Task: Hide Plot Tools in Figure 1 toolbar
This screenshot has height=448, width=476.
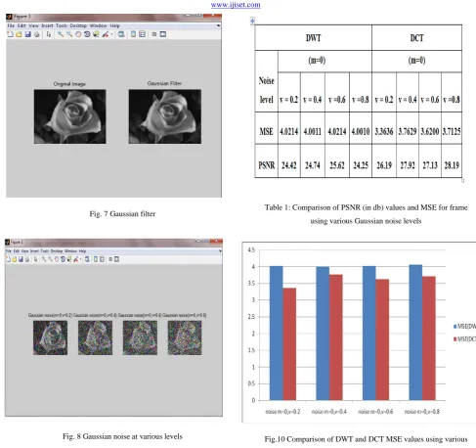Action: (110, 259)
